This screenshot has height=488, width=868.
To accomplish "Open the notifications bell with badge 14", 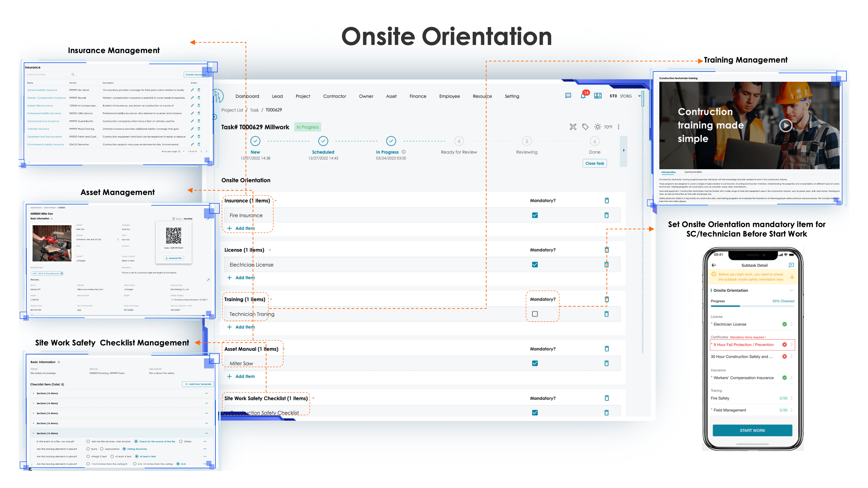I will coord(583,96).
